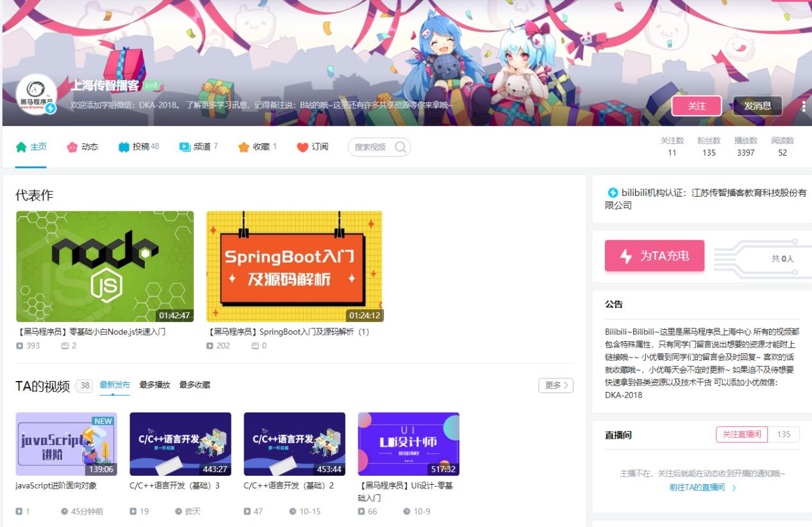
Task: Open the C/C++语言开发 453:44 thumbnail
Action: pos(295,444)
